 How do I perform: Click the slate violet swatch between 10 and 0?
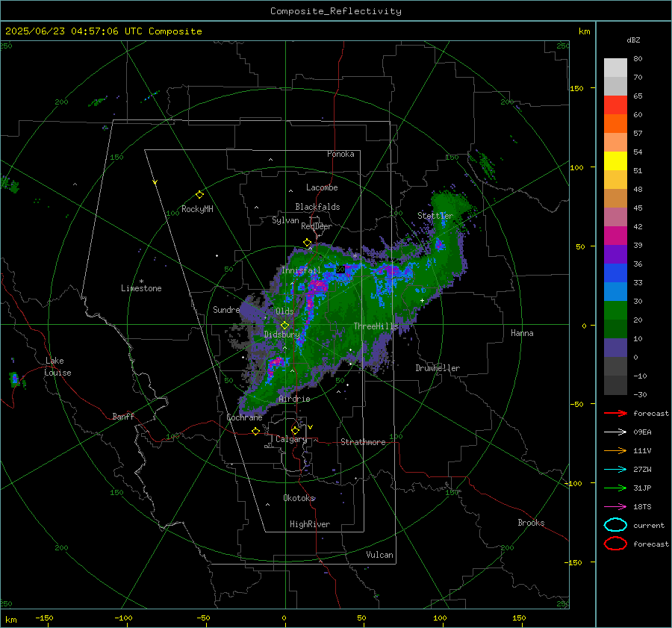point(615,348)
